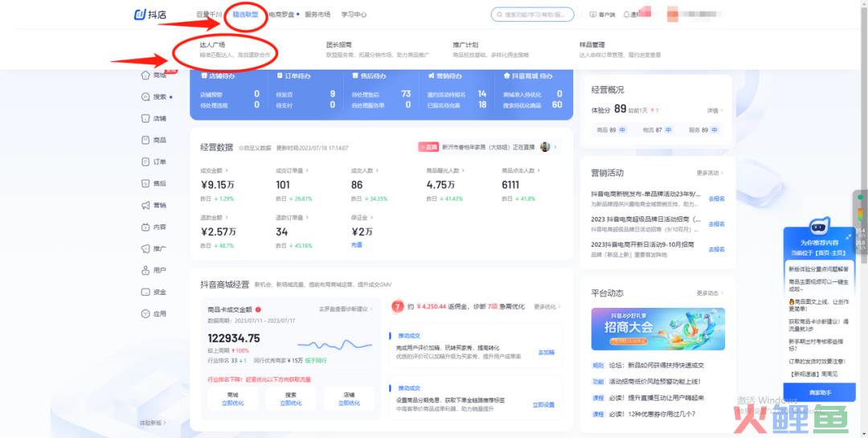Screen dimensions: 868x438
Task: Click 去报名 for 单品牌活动23年9
Action: coord(716,199)
